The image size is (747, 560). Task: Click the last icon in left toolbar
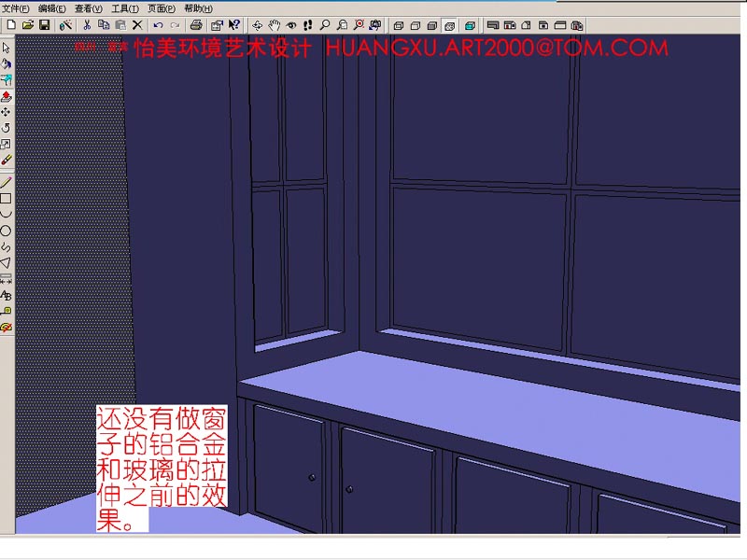(7, 328)
